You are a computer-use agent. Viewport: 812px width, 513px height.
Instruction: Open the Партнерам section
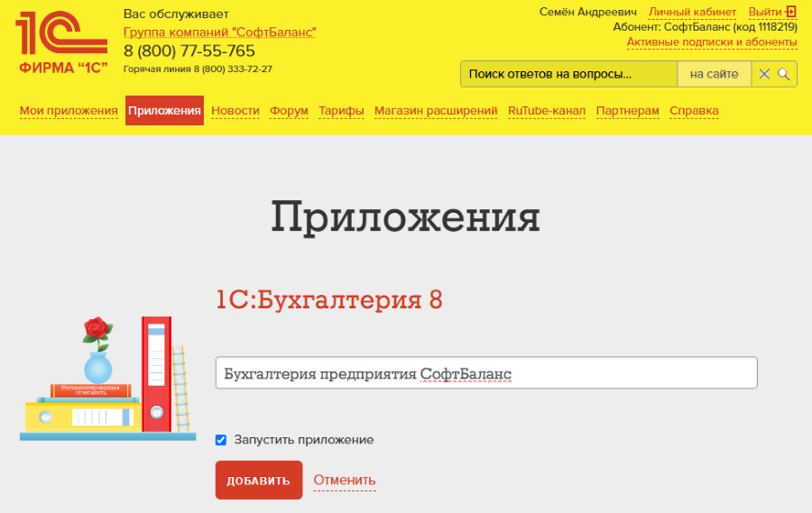627,111
